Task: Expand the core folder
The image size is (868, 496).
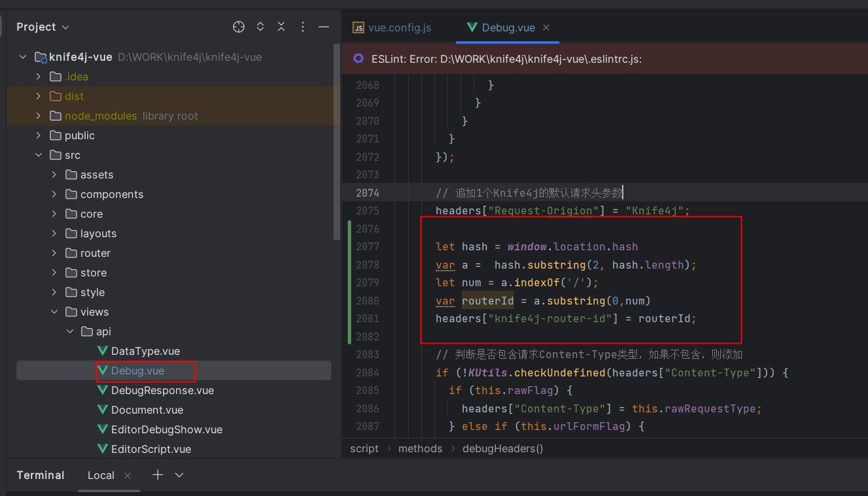Action: tap(54, 214)
